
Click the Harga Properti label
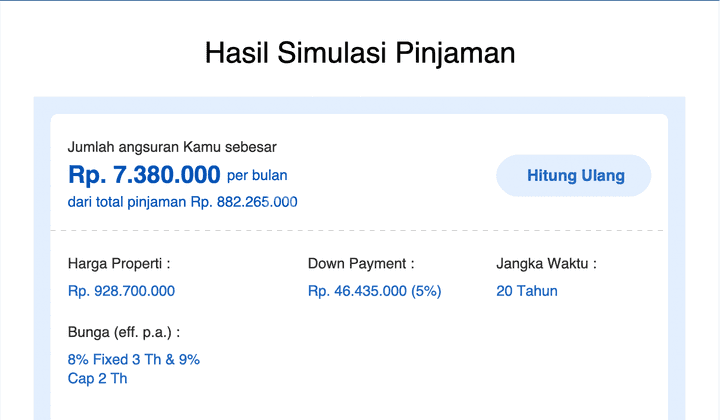point(118,264)
